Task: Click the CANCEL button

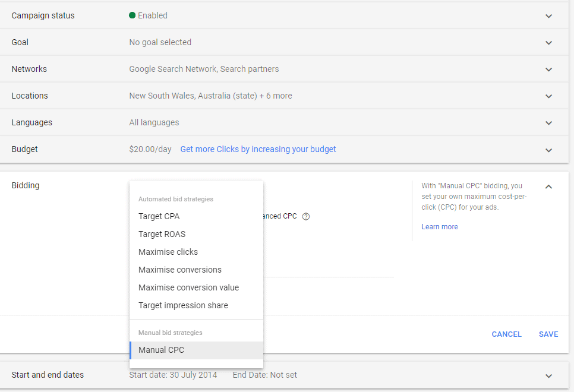Action: pyautogui.click(x=506, y=334)
